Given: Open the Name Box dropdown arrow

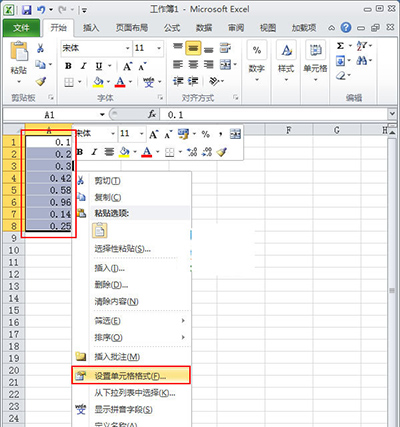Looking at the screenshot, I should point(102,115).
